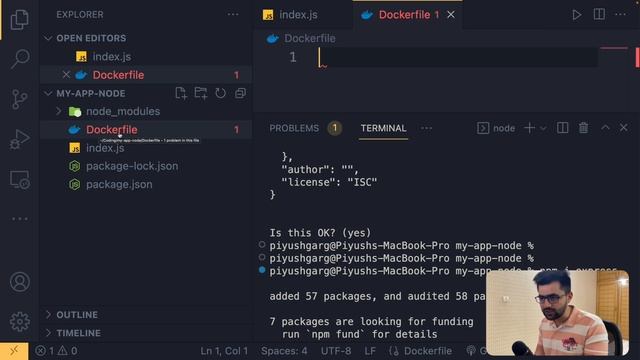Split the terminal panel
The image size is (640, 360).
[562, 128]
